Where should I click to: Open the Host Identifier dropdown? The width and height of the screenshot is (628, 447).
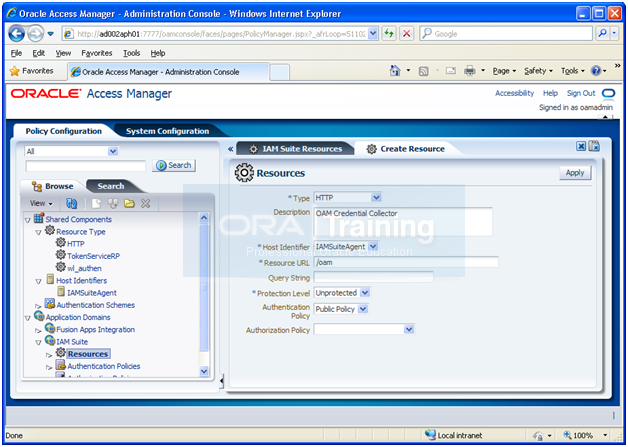(373, 246)
